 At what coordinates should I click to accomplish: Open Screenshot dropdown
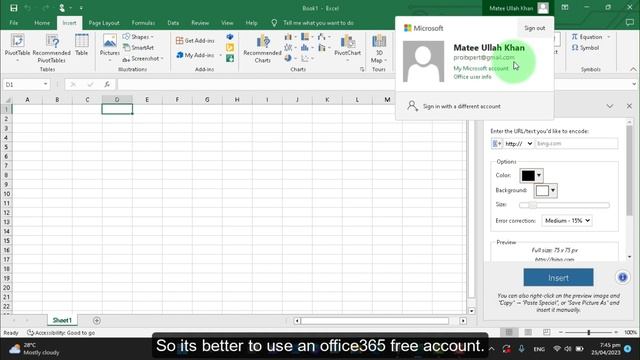pos(143,59)
